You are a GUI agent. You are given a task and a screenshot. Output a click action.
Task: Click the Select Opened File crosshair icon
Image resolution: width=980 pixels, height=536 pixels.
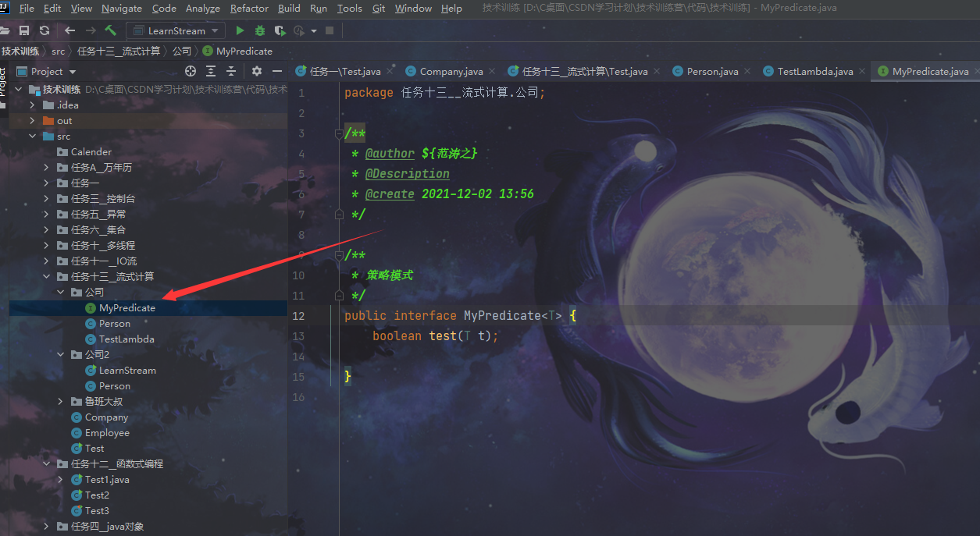click(x=191, y=71)
